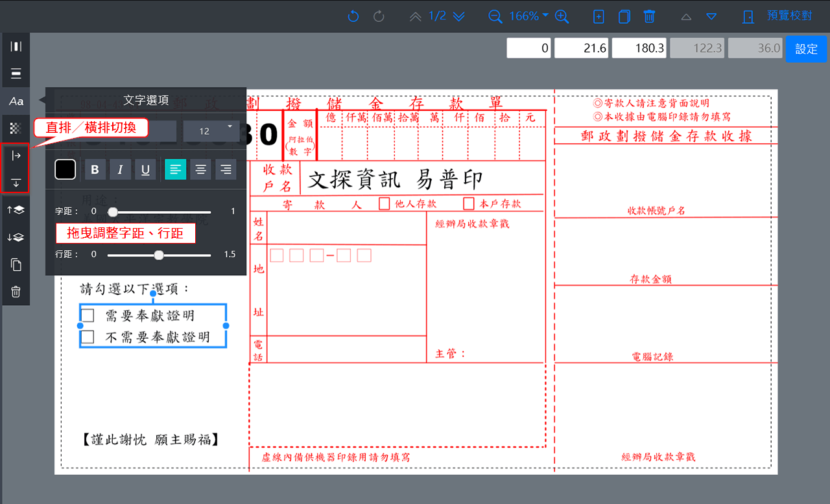Toggle bold formatting in 文字選項

95,170
